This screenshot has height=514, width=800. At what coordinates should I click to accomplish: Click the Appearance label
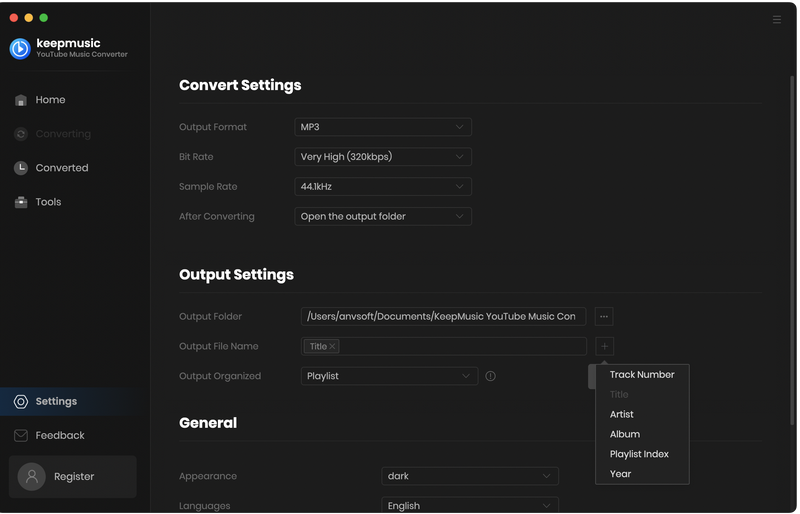208,476
